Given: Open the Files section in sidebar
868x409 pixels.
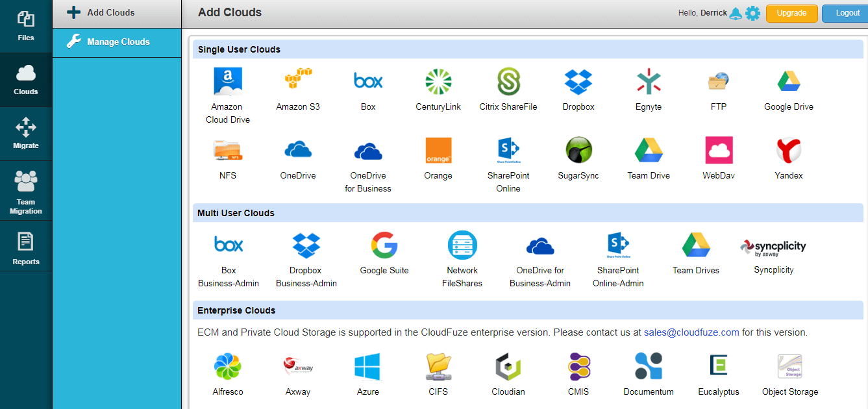Looking at the screenshot, I should 26,26.
